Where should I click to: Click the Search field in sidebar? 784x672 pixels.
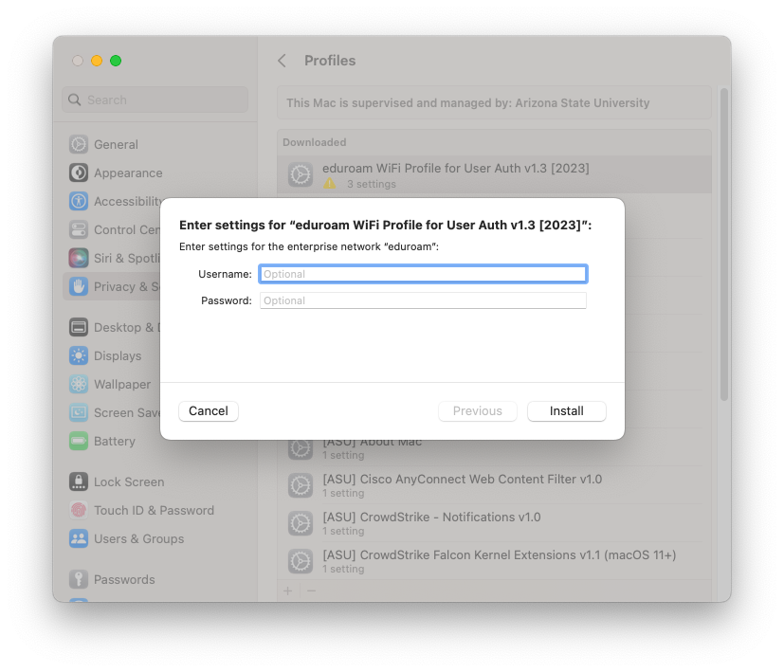pos(155,100)
